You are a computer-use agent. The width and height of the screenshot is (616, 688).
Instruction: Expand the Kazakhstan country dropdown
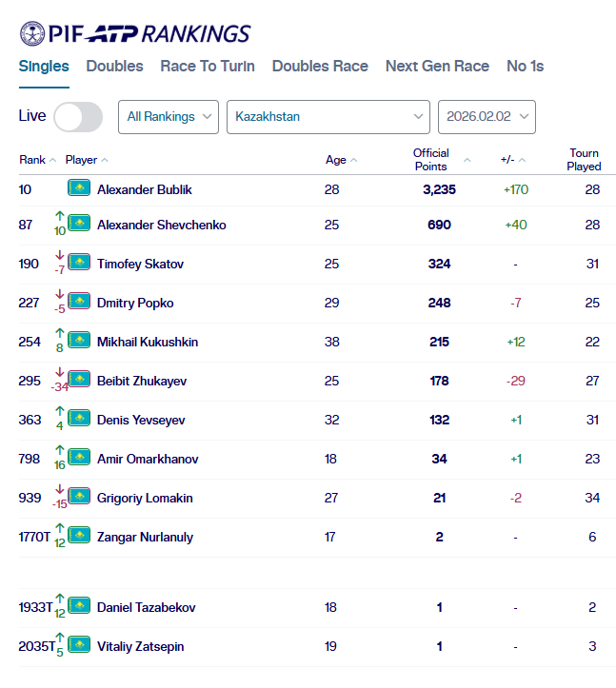328,117
